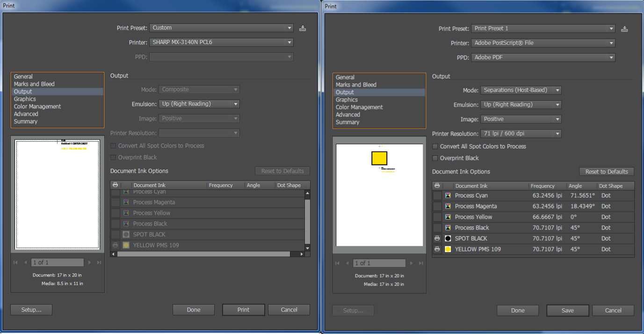644x334 pixels.
Task: Select Graphics in left dialog list
Action: coord(57,99)
